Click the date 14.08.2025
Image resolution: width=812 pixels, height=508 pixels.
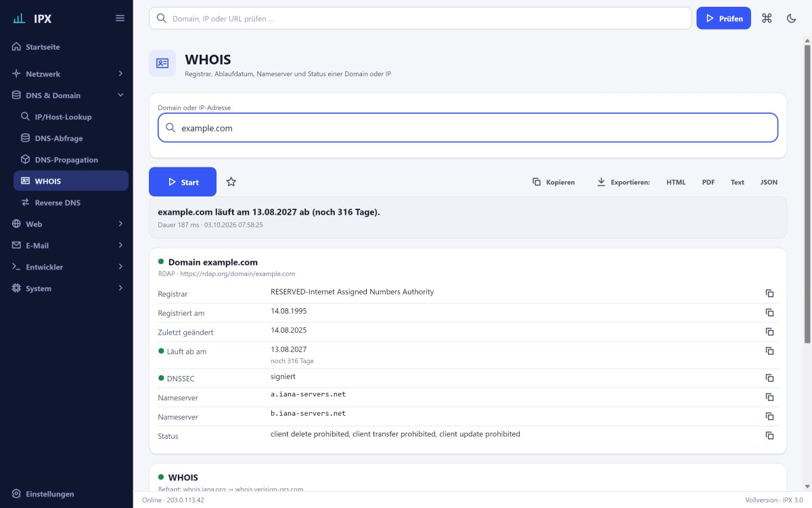(288, 330)
